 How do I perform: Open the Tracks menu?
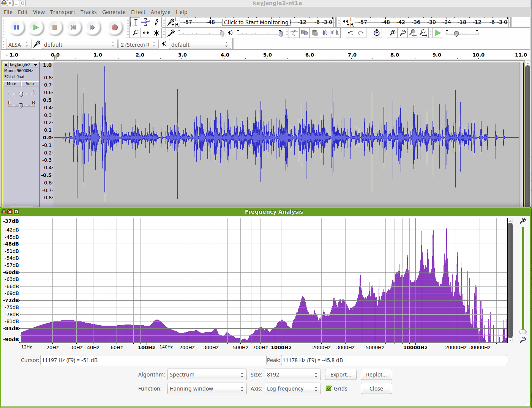pyautogui.click(x=88, y=12)
